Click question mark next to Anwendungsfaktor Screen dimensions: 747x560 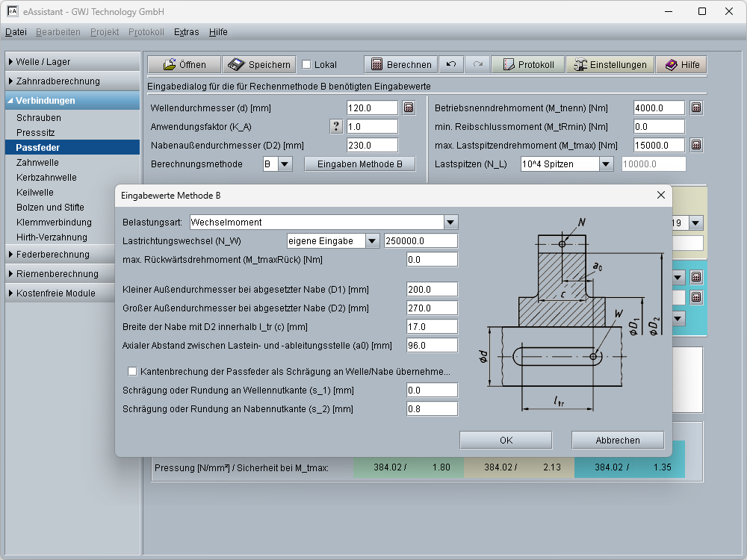pos(336,127)
